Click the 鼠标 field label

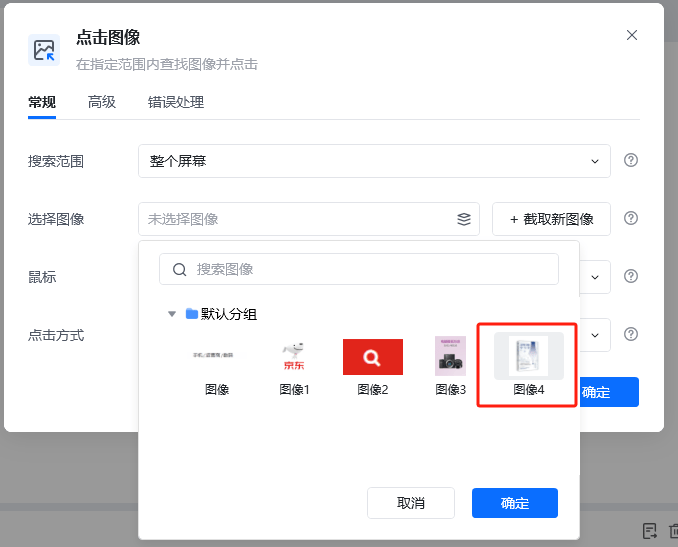point(42,277)
